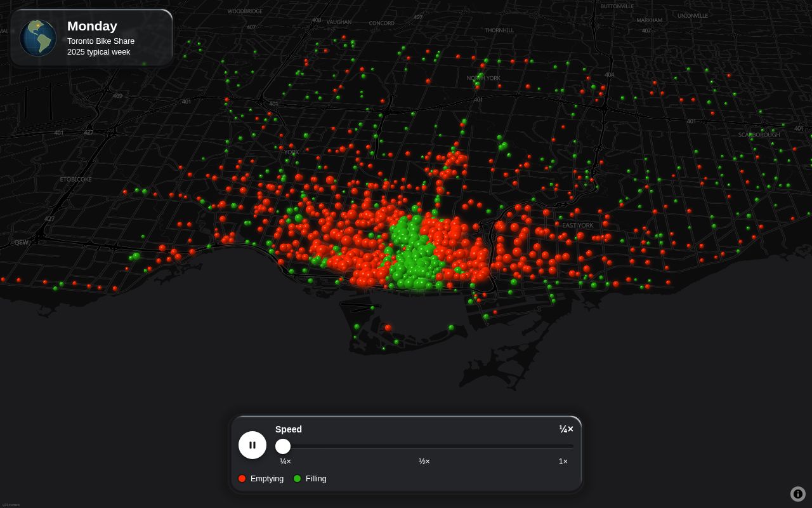
Task: Click the Woodbridge map label
Action: click(x=245, y=11)
